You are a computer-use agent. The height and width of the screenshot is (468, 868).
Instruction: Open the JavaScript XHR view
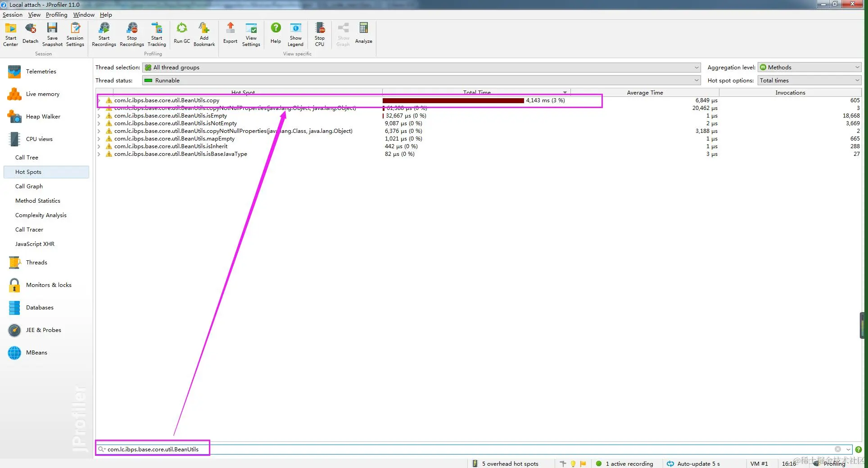pos(35,244)
